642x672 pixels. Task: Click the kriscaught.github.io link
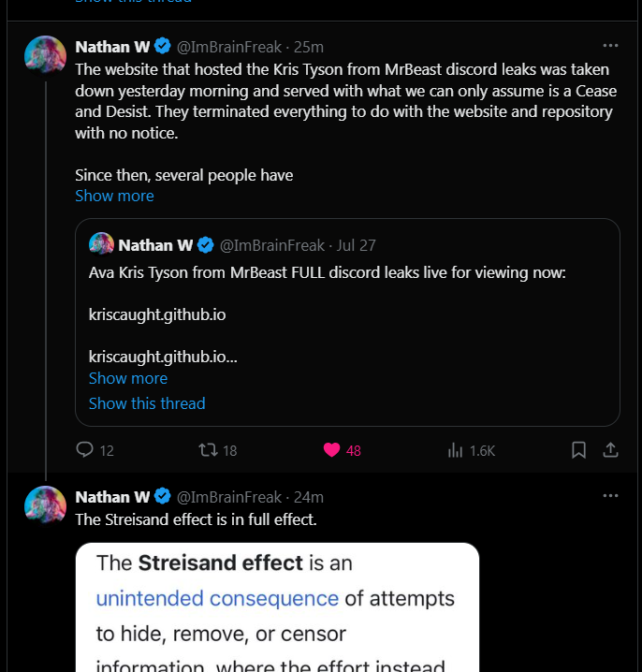pos(157,314)
